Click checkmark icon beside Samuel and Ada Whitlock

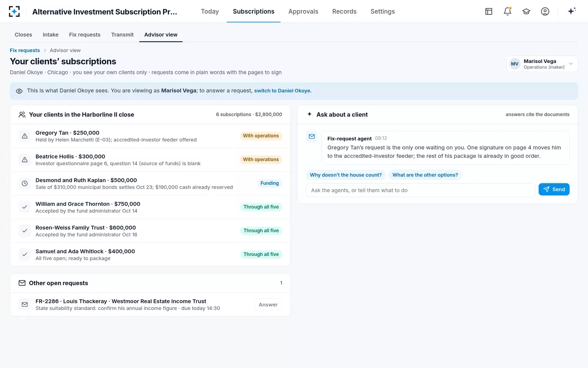25,255
